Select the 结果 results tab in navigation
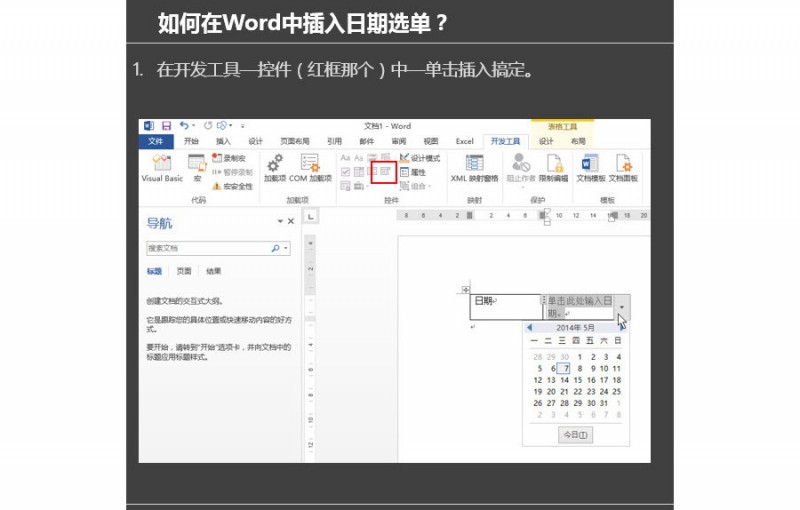Screen dimensions: 800x510 click(x=213, y=271)
